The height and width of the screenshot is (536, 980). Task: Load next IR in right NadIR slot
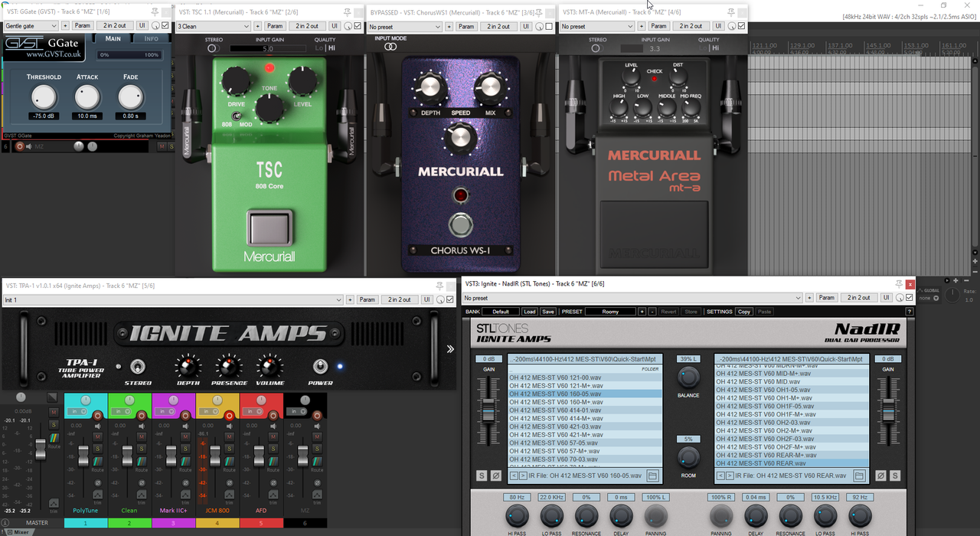tap(729, 476)
